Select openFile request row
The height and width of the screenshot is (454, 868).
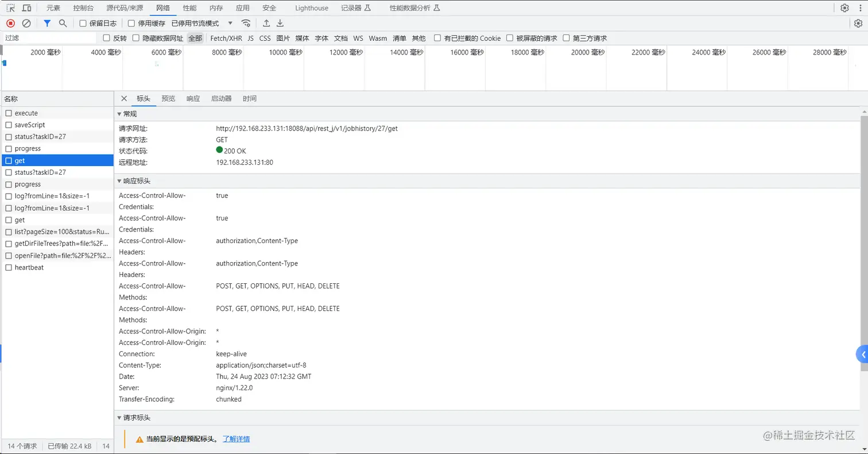(57, 256)
